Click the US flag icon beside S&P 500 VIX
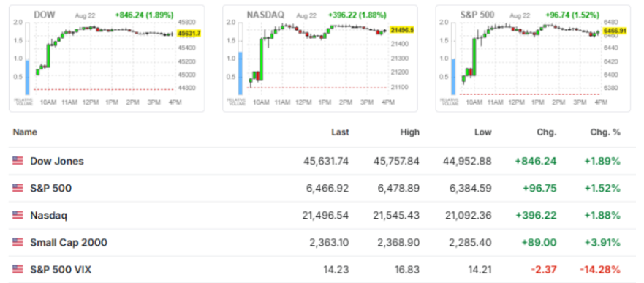 click(18, 269)
